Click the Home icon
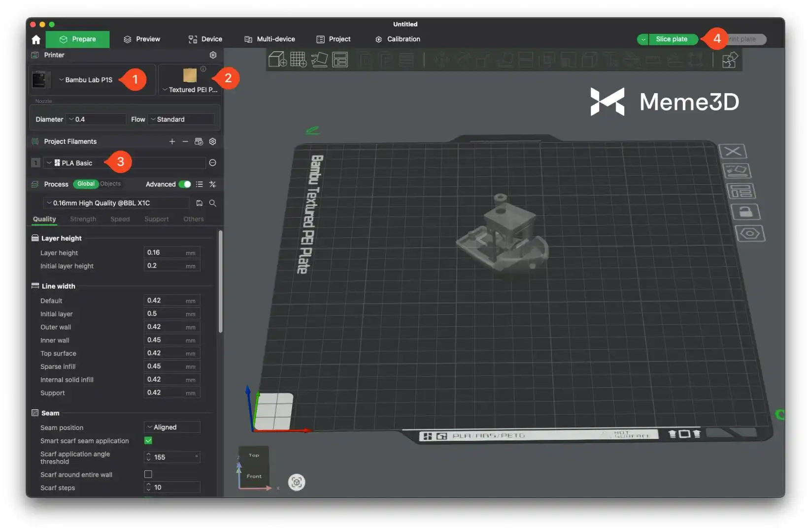Screen dimensions: 808x532 36,39
